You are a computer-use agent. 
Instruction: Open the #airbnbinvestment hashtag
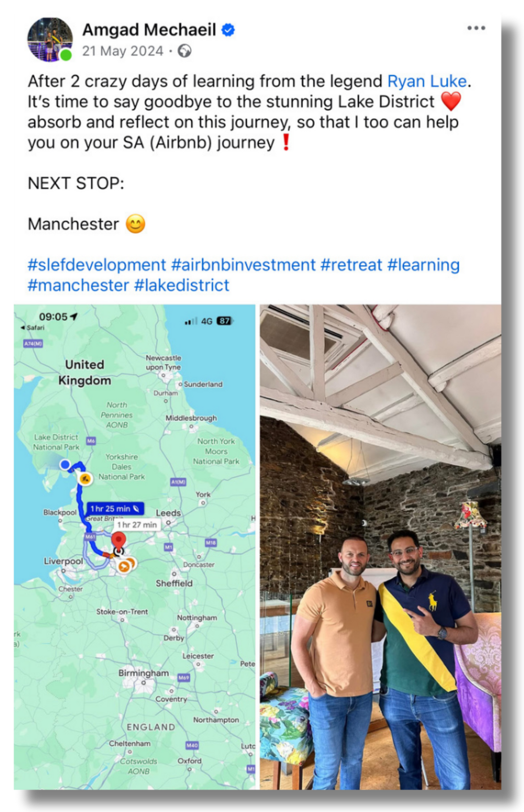[243, 265]
